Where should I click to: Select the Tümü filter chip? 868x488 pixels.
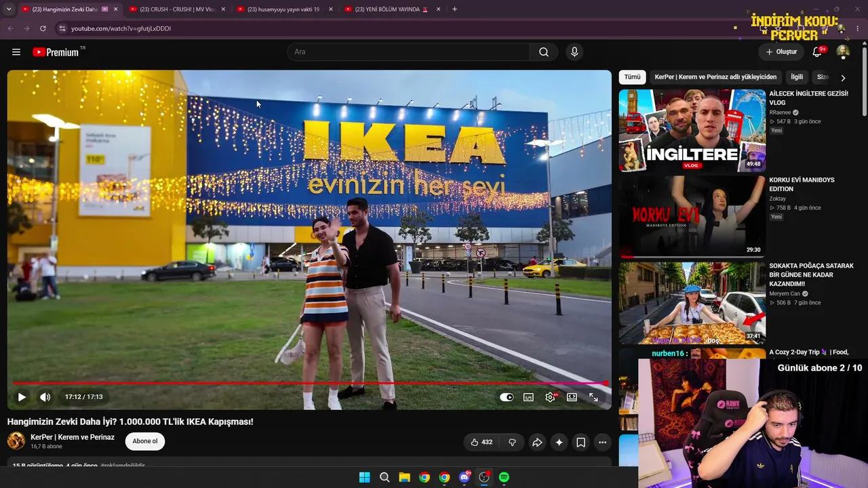pos(632,77)
